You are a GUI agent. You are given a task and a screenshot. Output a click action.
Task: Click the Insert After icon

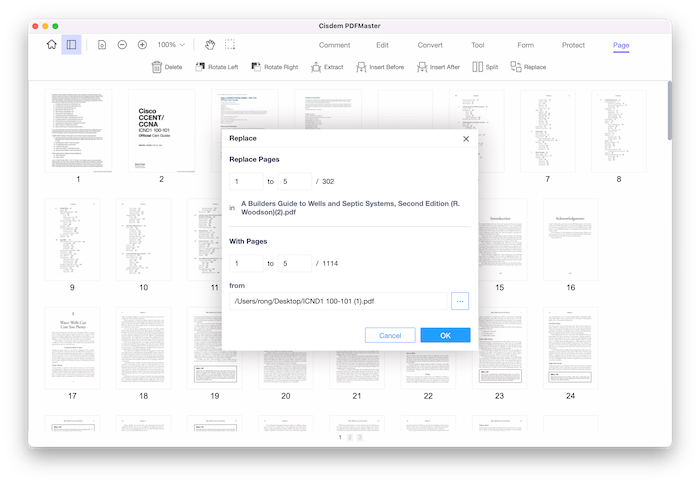[422, 67]
